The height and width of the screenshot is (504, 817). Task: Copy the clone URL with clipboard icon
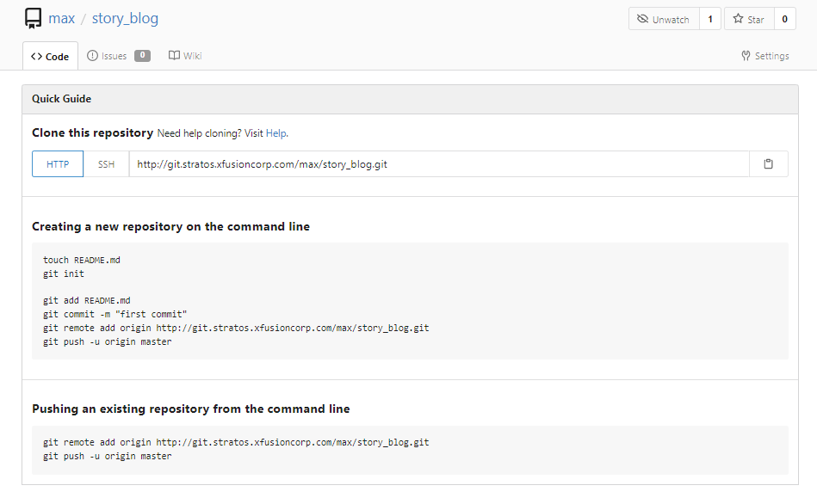click(768, 164)
